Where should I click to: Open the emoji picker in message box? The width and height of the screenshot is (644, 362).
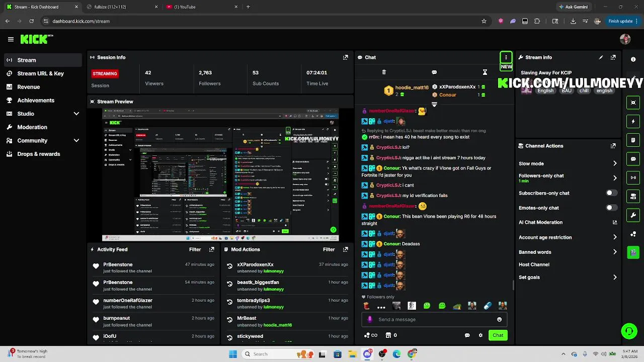coord(499,319)
